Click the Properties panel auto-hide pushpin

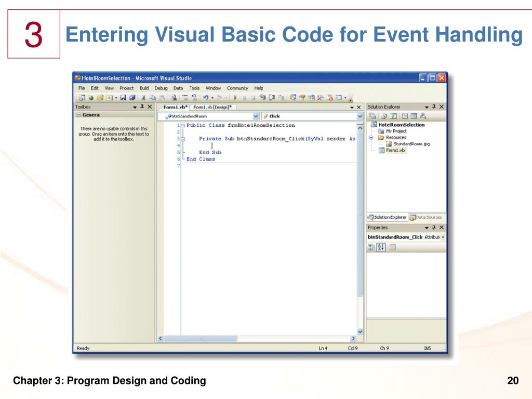pos(434,228)
